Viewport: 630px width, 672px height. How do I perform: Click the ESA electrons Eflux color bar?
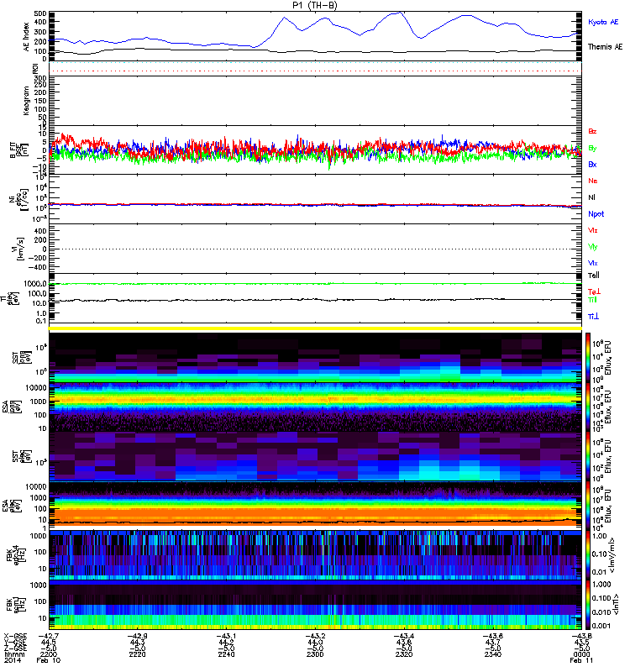[x=587, y=506]
